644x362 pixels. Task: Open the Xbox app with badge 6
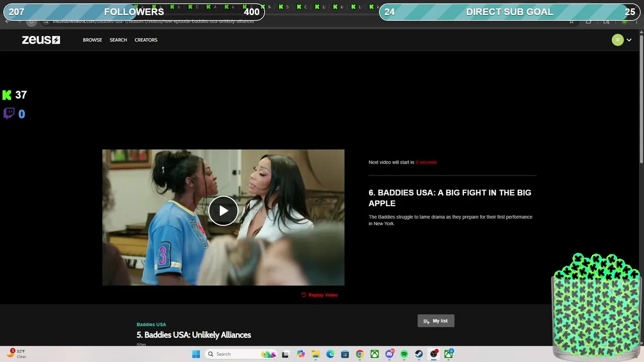tap(448, 354)
